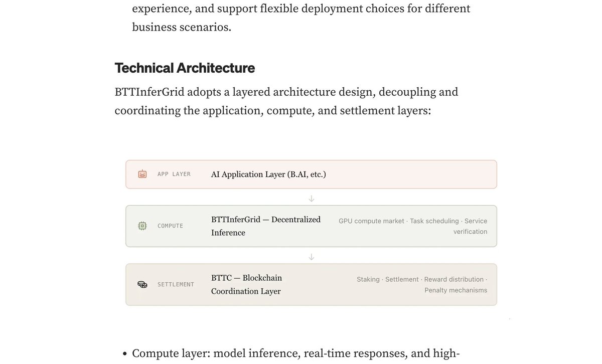Click the SETTLEMENT label
The image size is (602, 364).
pos(176,284)
